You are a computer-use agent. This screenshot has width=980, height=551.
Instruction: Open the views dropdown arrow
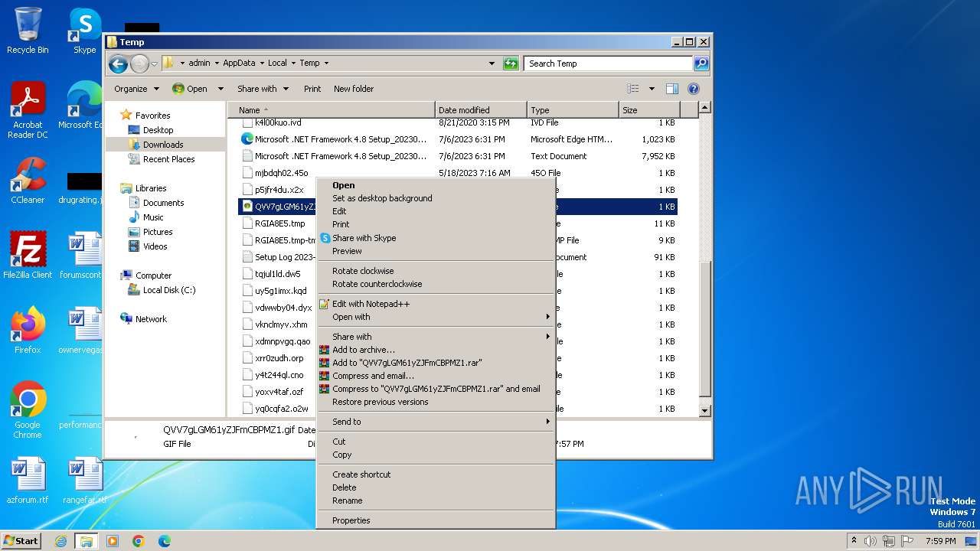(x=652, y=89)
